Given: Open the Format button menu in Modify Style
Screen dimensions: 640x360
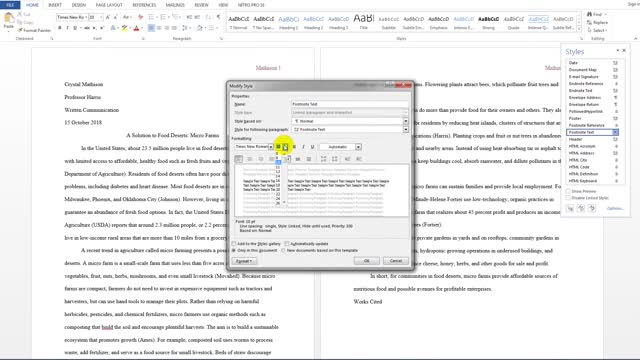Looking at the screenshot, I should (244, 261).
